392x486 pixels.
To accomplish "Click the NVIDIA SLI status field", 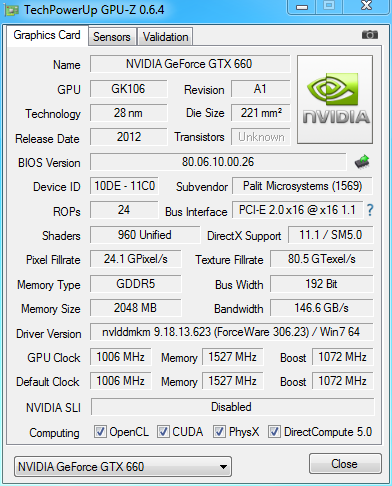I will pyautogui.click(x=232, y=407).
